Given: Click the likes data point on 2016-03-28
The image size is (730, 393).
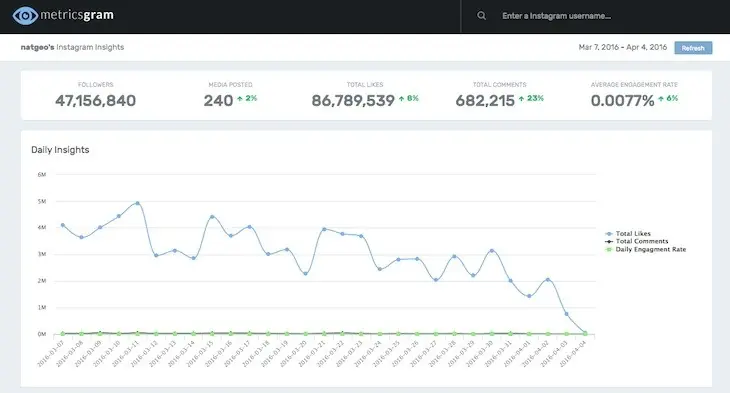Looking at the screenshot, I should [x=454, y=256].
